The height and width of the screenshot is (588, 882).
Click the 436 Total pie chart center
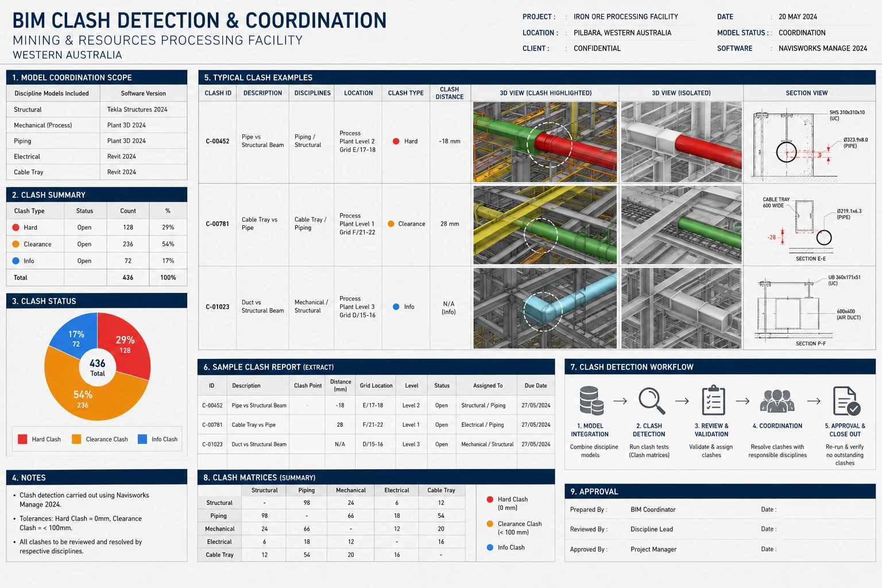(98, 367)
